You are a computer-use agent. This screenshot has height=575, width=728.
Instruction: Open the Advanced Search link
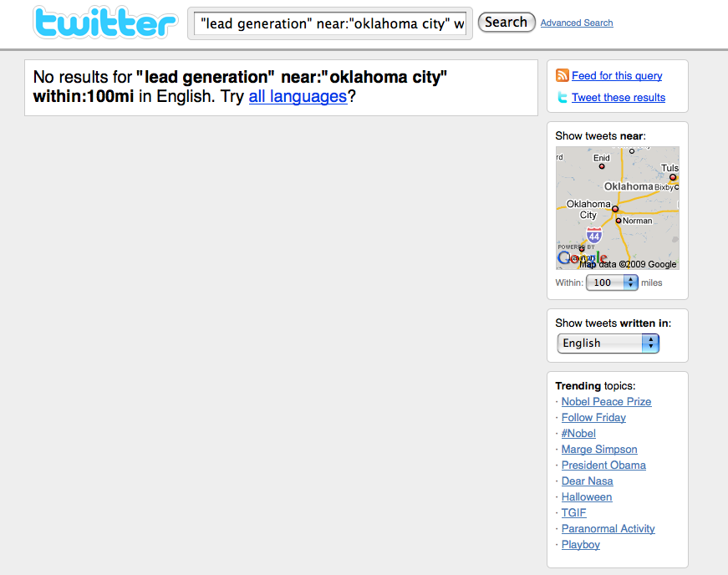576,23
